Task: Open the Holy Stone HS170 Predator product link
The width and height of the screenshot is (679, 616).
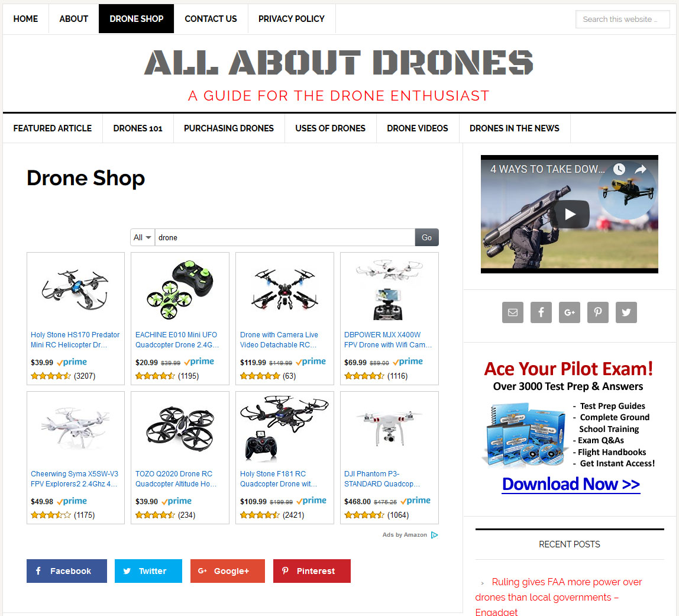Action: point(75,340)
